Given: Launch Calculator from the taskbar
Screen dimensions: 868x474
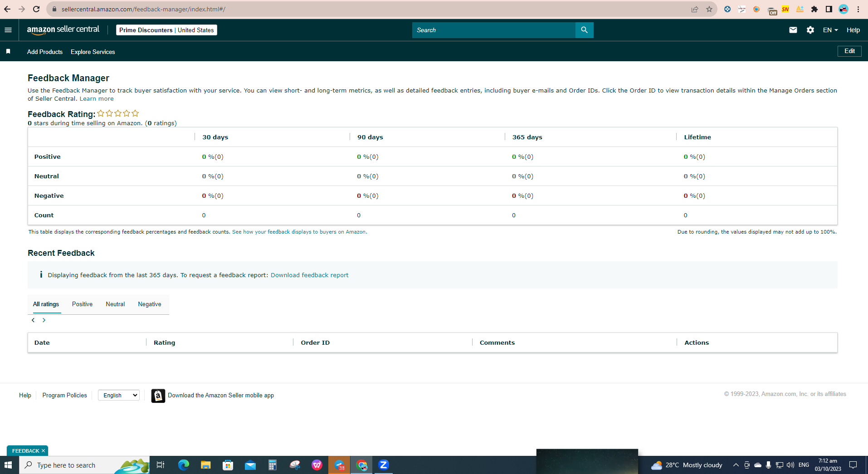Looking at the screenshot, I should [x=273, y=465].
